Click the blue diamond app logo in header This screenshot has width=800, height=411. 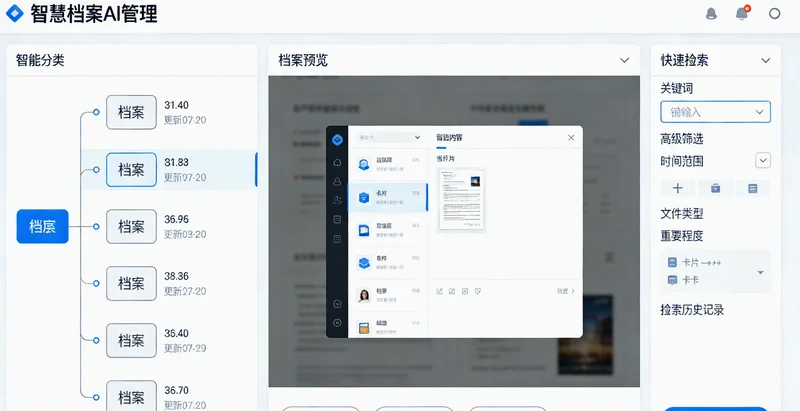click(14, 13)
